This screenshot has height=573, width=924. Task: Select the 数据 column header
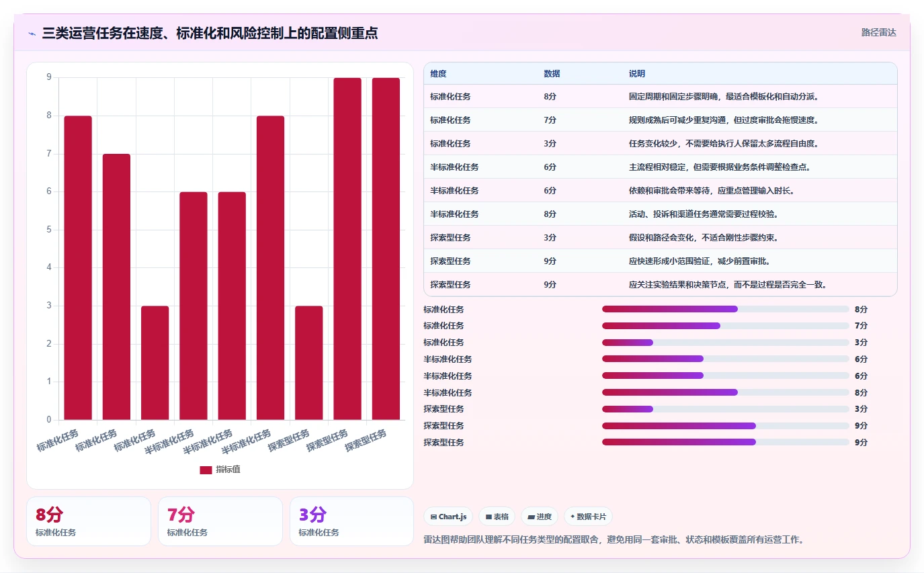pos(552,73)
